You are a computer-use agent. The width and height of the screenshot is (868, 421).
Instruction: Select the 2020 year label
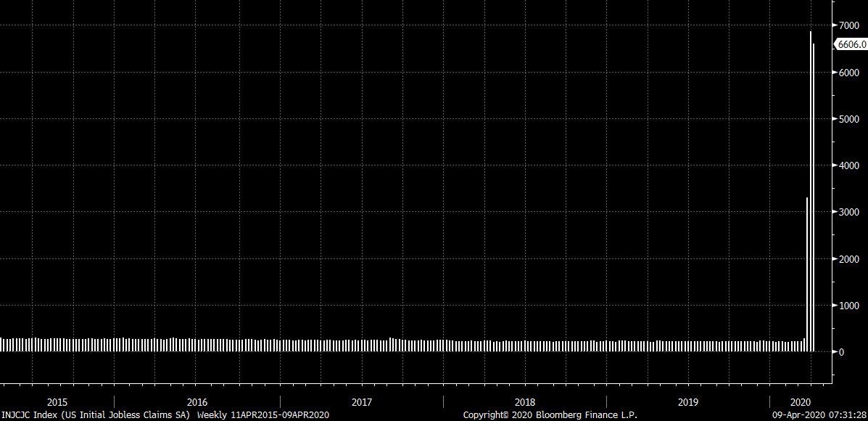(x=801, y=402)
